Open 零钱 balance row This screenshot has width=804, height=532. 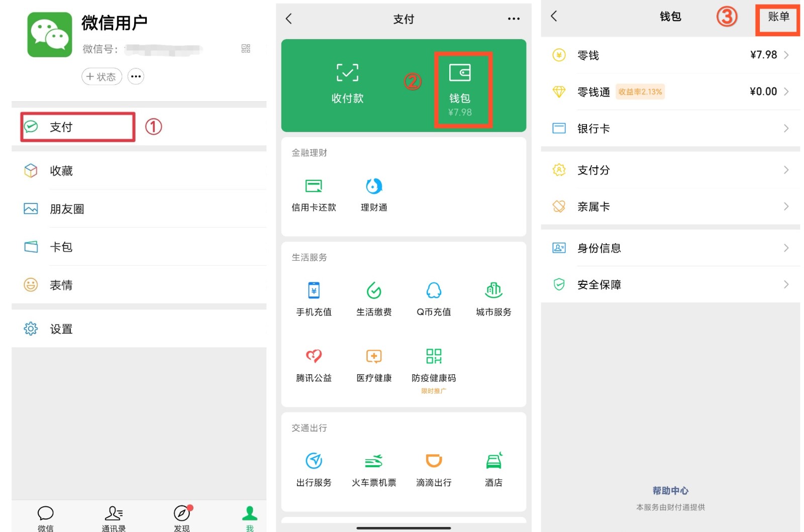pos(670,55)
